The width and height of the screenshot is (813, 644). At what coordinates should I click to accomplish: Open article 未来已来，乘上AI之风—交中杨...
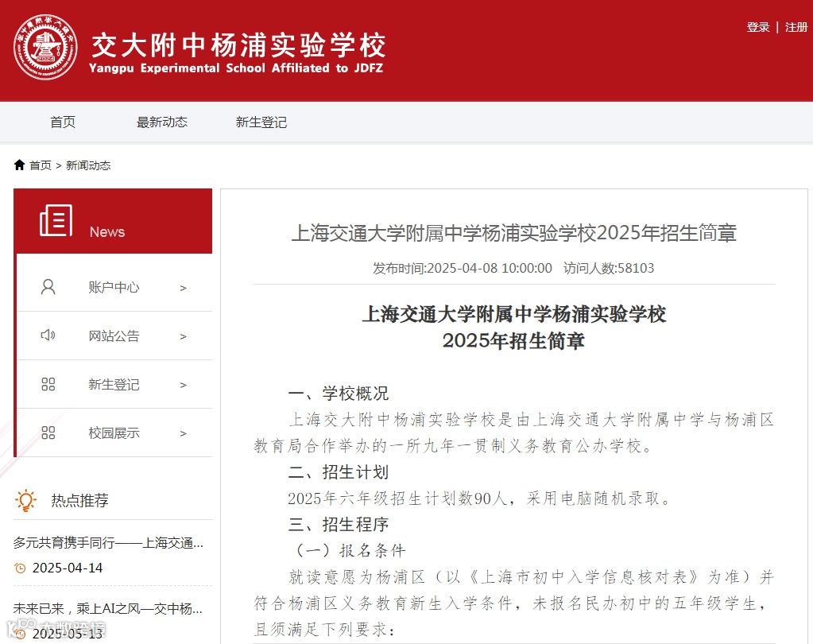(x=108, y=608)
